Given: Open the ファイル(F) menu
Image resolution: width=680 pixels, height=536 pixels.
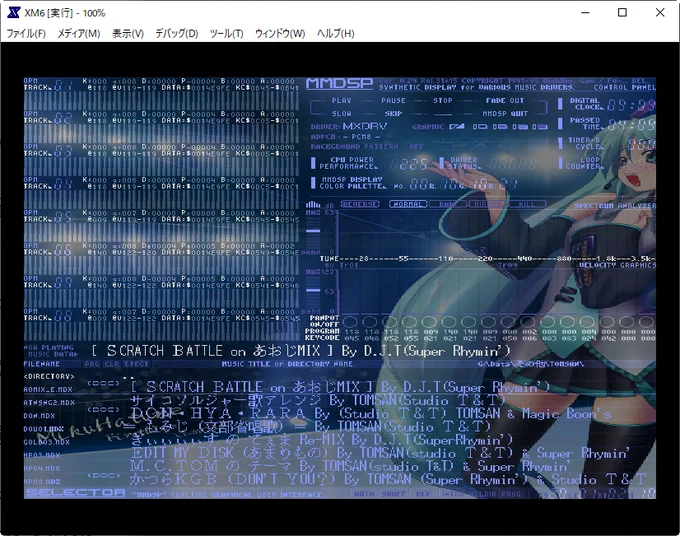Looking at the screenshot, I should click(x=26, y=33).
